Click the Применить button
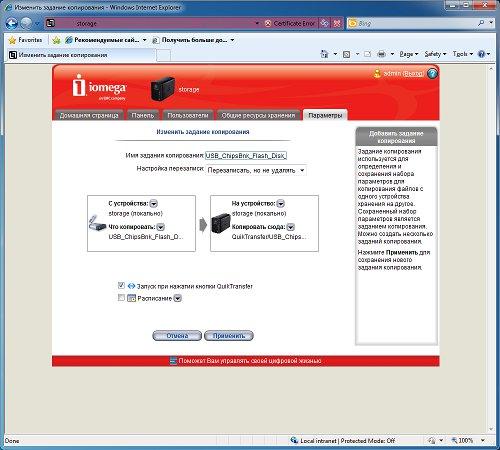500x450 pixels. (x=229, y=336)
